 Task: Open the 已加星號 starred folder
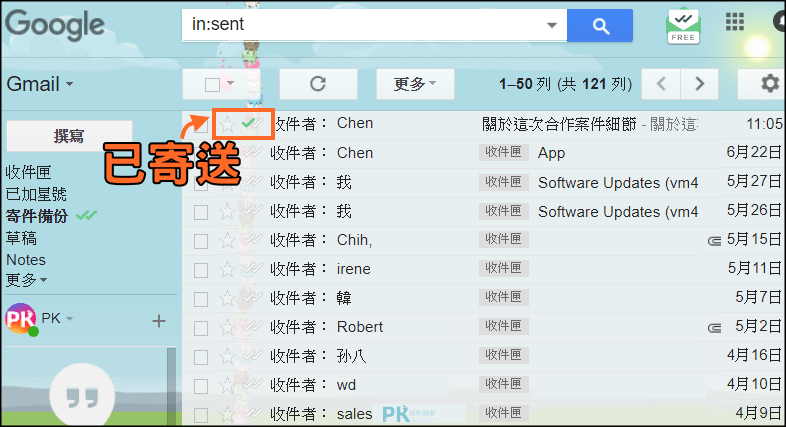[x=36, y=194]
